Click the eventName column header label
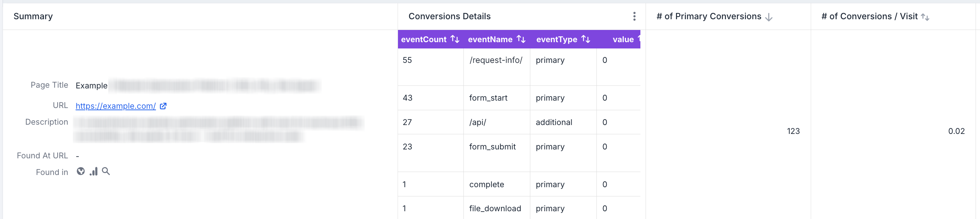This screenshot has width=980, height=219. pyautogui.click(x=490, y=39)
